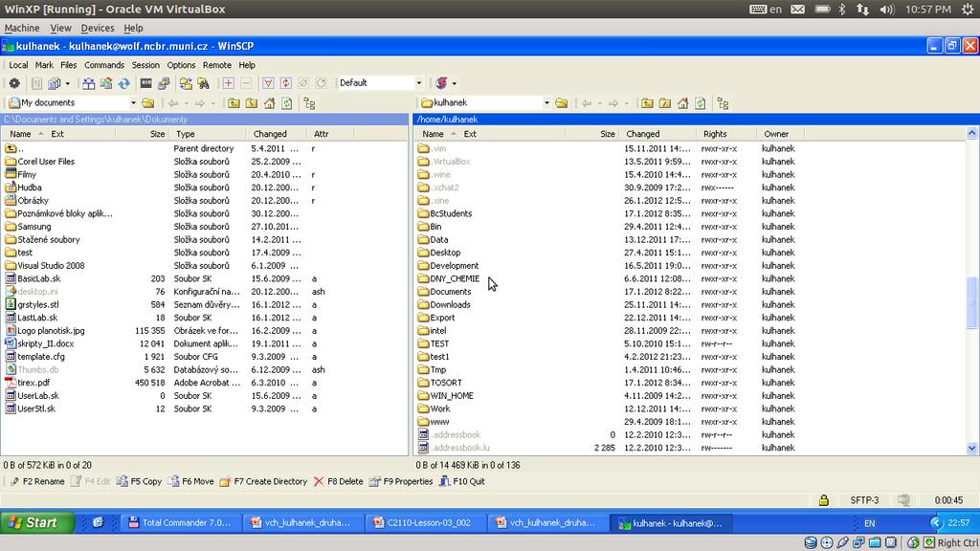Select Logo planotisk.jpg file
The width and height of the screenshot is (980, 551).
tap(51, 331)
